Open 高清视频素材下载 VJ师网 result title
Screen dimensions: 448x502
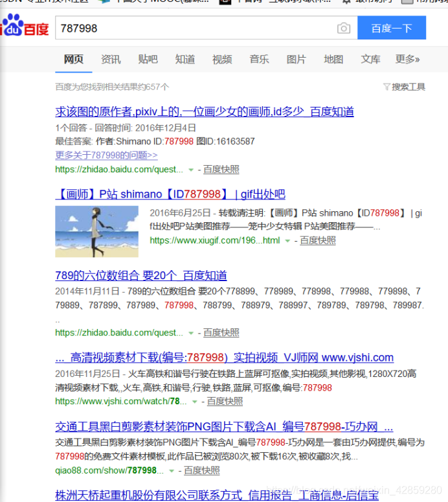click(224, 358)
